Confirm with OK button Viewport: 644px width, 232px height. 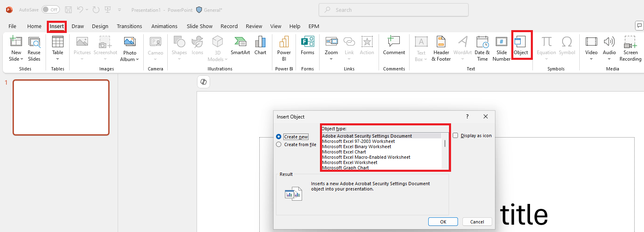[x=443, y=222]
